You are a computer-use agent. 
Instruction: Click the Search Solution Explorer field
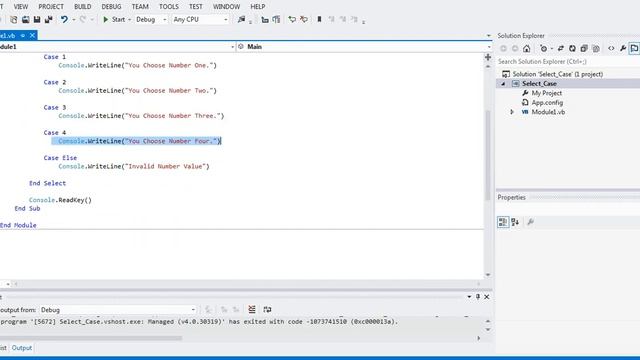[x=568, y=61]
